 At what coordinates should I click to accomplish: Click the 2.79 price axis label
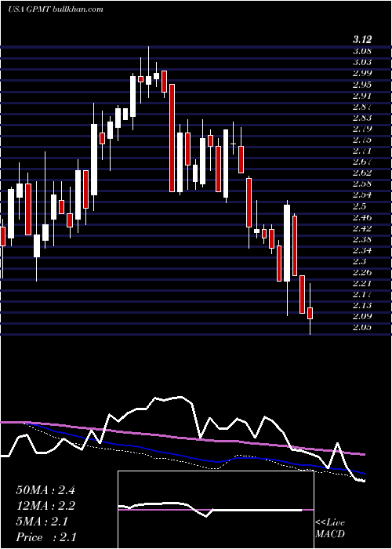[362, 129]
